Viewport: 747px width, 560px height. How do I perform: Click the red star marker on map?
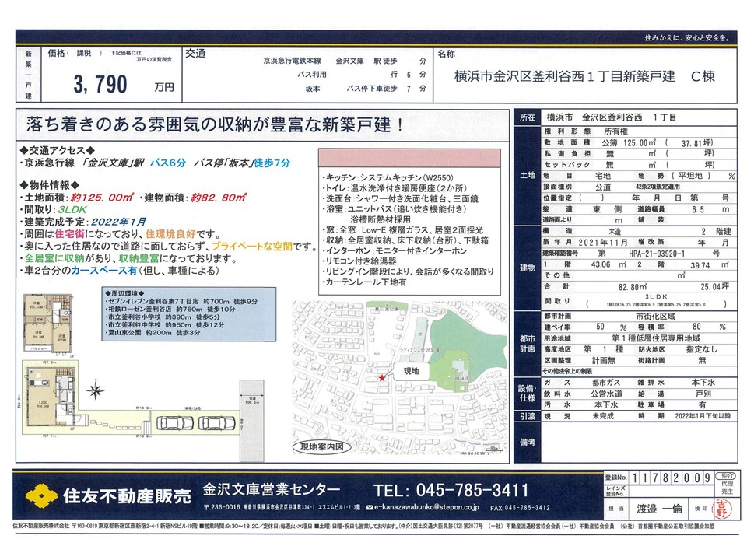[382, 378]
